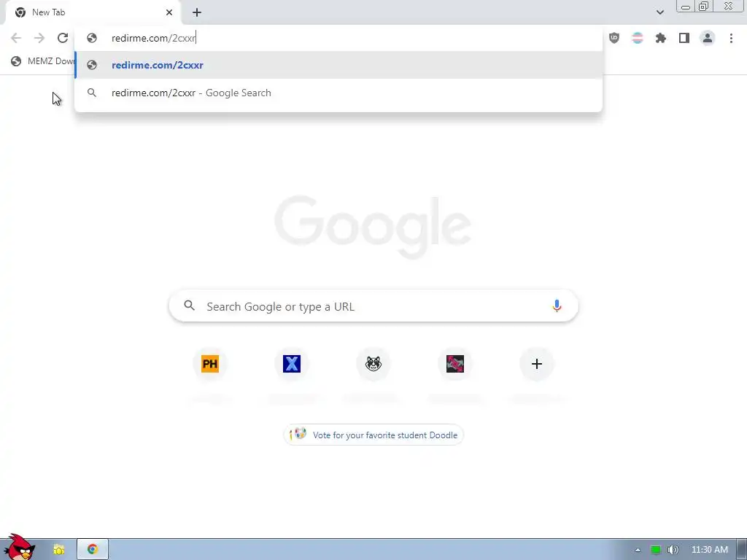
Task: Click the magnifier icon in Google search box
Action: [189, 306]
